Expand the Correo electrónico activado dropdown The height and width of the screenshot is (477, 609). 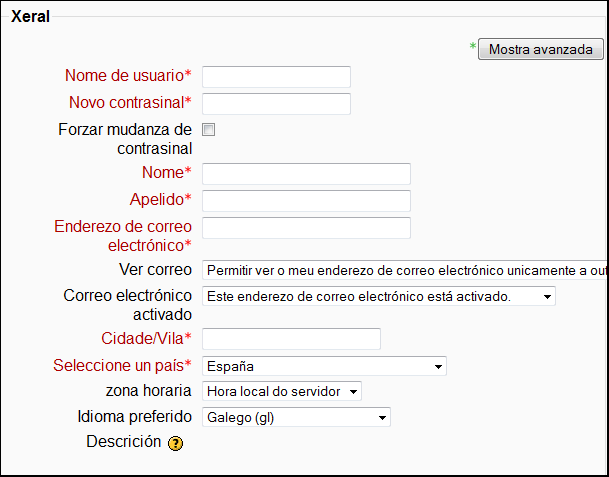[x=378, y=296]
